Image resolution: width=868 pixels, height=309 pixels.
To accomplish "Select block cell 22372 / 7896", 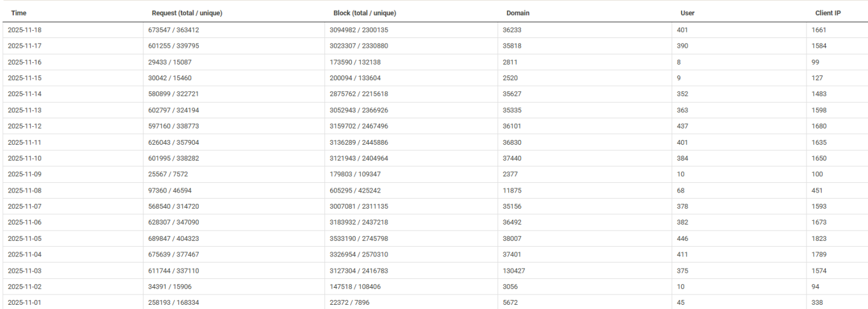I will tap(350, 302).
